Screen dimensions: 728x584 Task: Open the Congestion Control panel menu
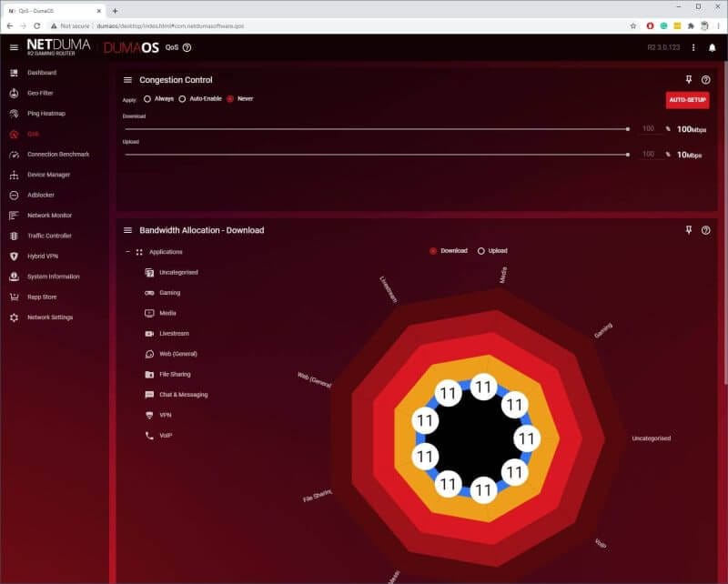[x=128, y=80]
